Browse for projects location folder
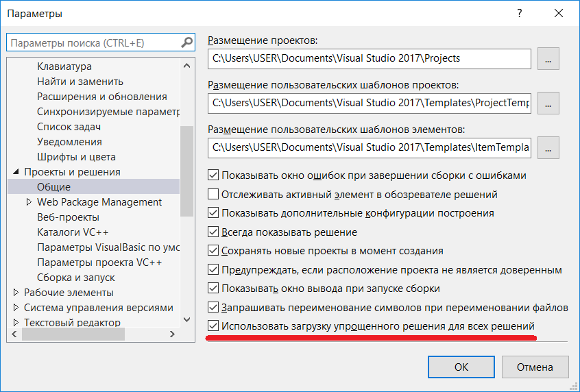The height and width of the screenshot is (392, 580). click(548, 59)
